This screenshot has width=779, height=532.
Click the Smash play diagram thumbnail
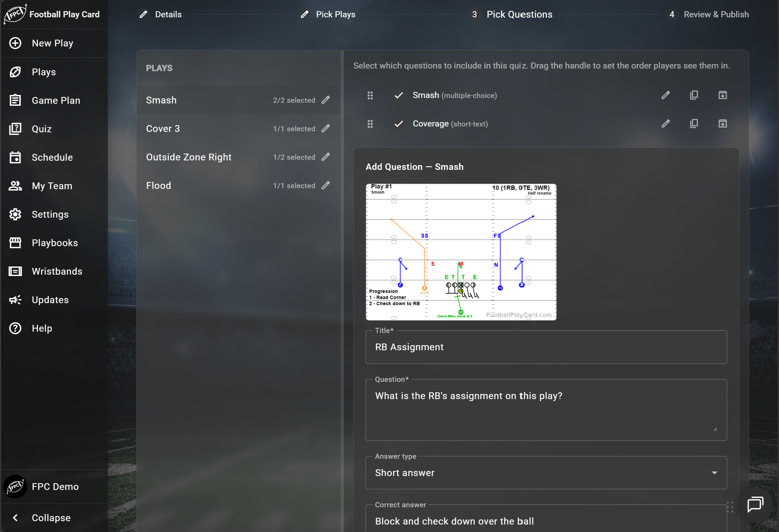click(x=461, y=252)
